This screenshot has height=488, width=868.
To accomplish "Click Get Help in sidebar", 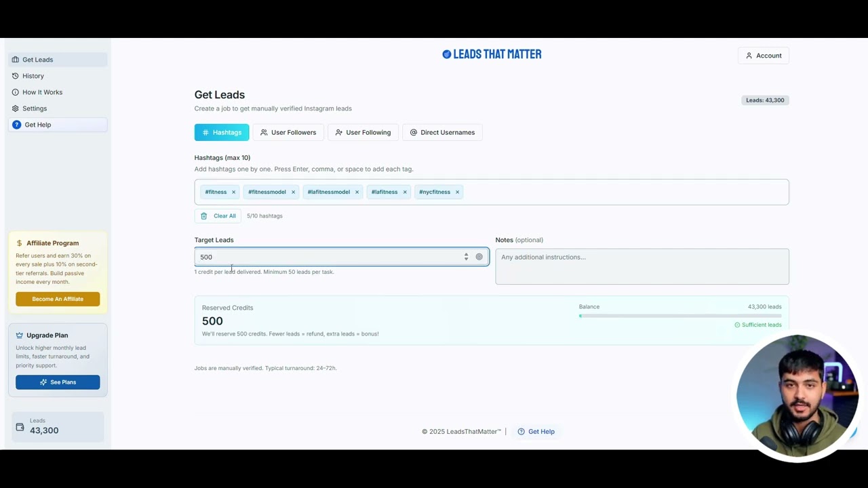I will click(x=58, y=125).
